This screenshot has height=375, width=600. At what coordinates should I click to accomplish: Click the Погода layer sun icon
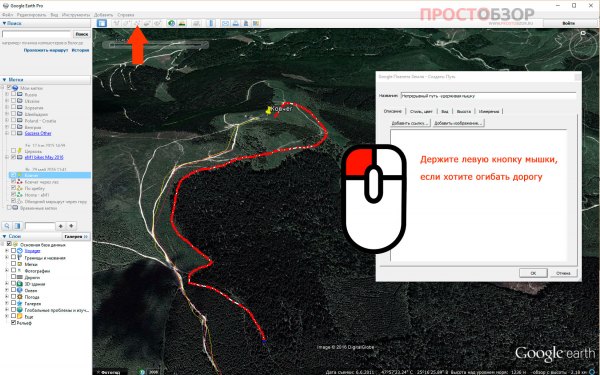(20, 297)
